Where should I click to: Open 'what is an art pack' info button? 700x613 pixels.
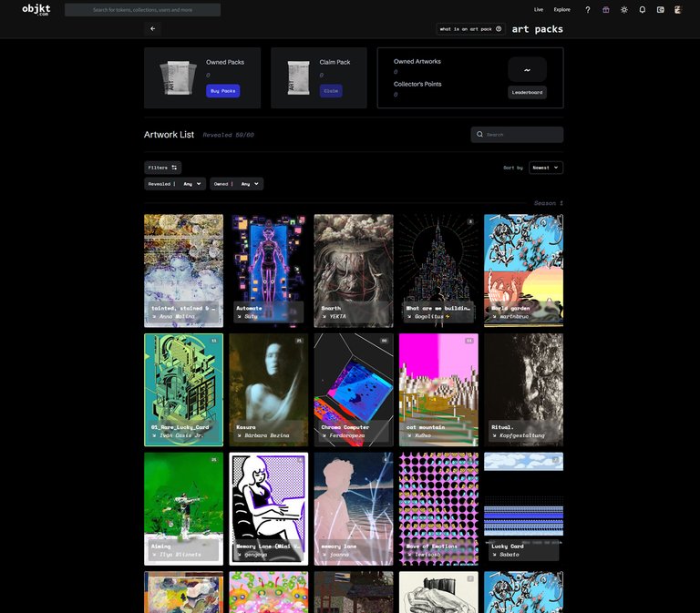470,29
